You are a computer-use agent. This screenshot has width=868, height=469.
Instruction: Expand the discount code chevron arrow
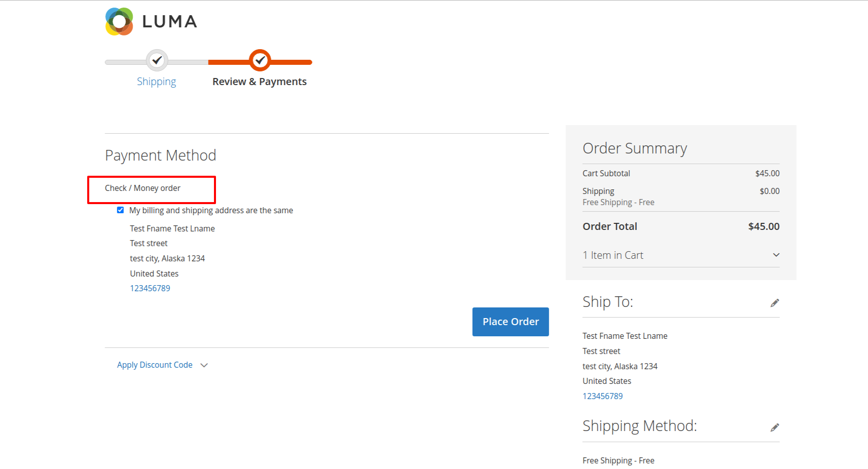tap(204, 365)
